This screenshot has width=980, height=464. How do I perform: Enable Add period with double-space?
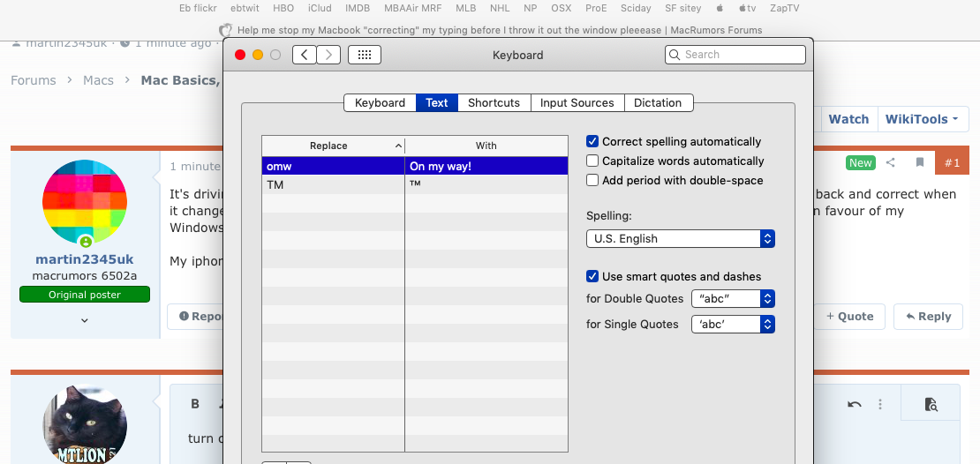[x=592, y=180]
